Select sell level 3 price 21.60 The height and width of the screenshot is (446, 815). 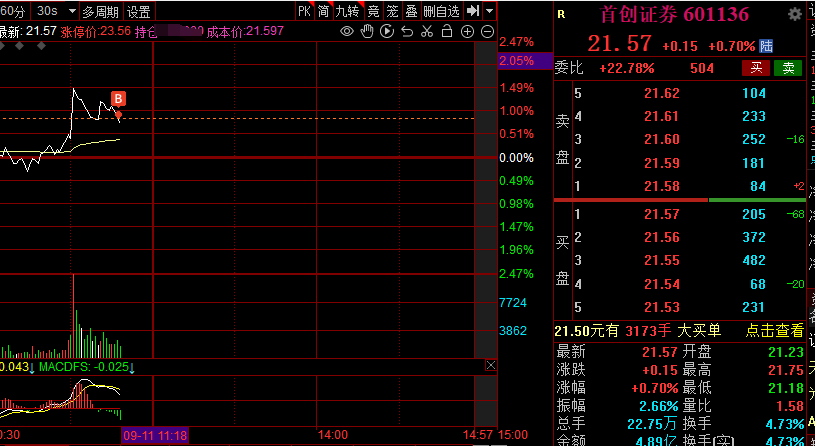662,139
